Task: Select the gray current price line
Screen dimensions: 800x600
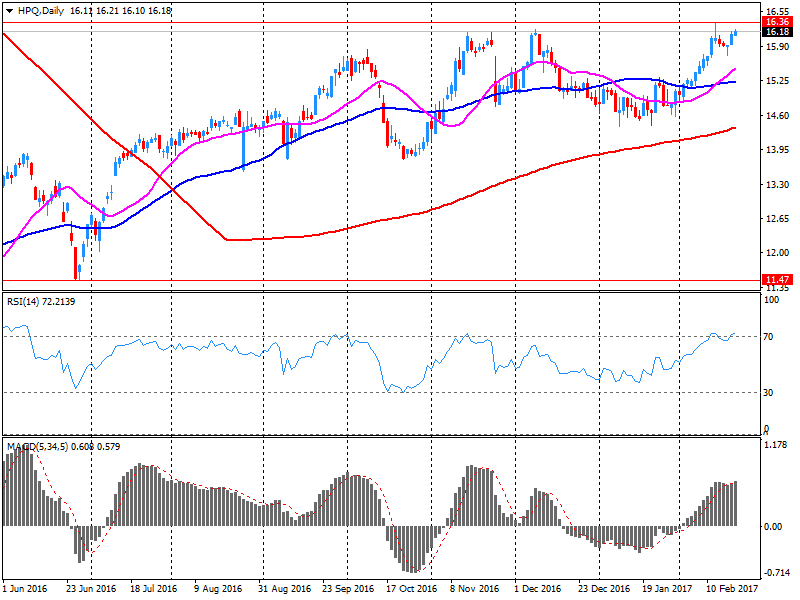Action: tap(382, 32)
